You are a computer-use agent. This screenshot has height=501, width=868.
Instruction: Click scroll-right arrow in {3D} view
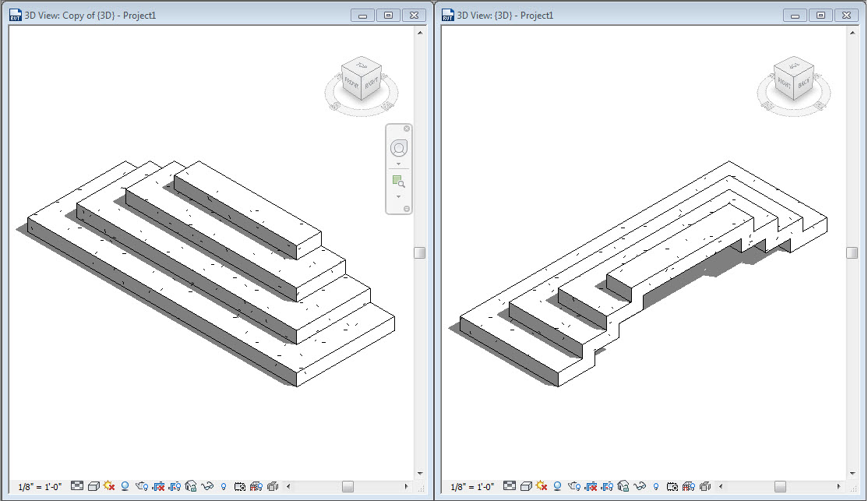[838, 487]
